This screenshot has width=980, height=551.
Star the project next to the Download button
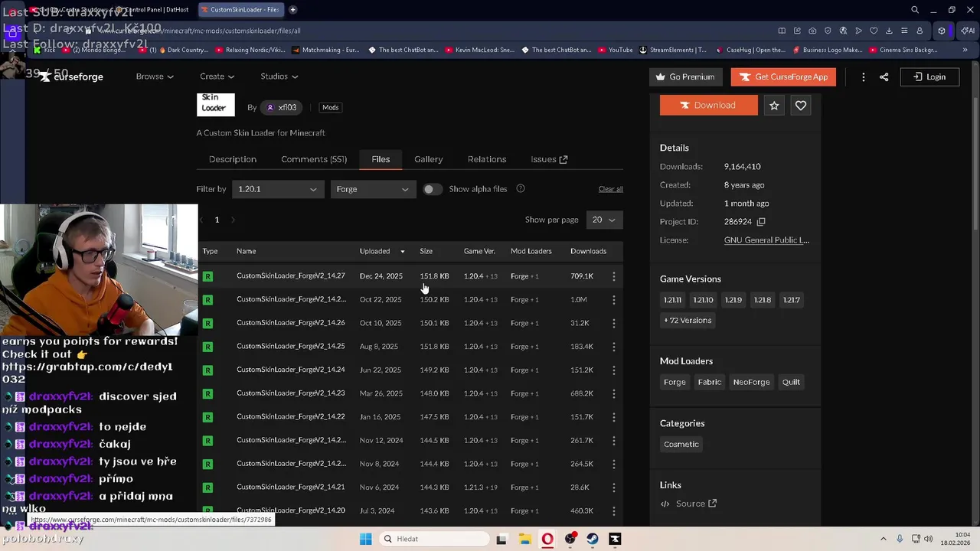774,106
